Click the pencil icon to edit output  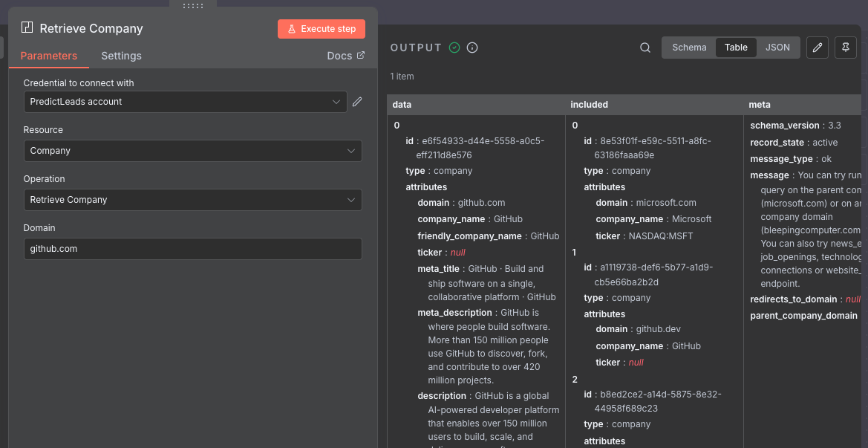817,48
